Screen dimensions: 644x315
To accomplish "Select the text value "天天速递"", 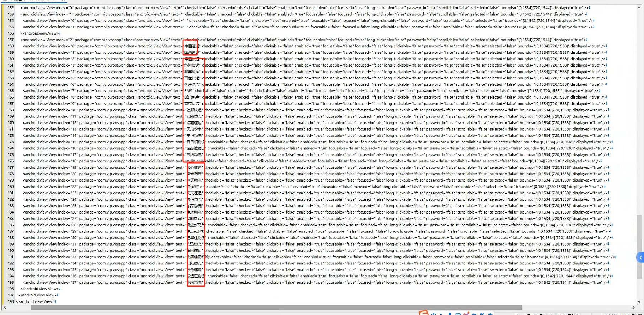I will (194, 193).
